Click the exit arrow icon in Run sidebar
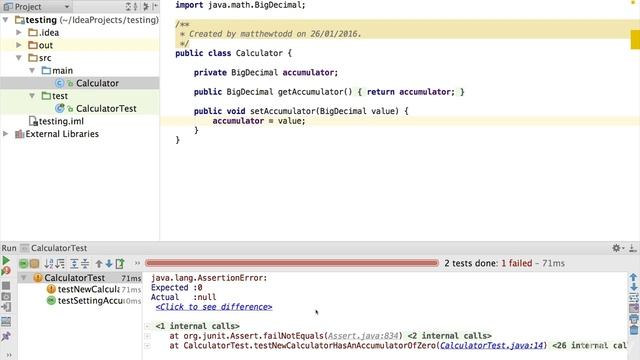 click(6, 307)
